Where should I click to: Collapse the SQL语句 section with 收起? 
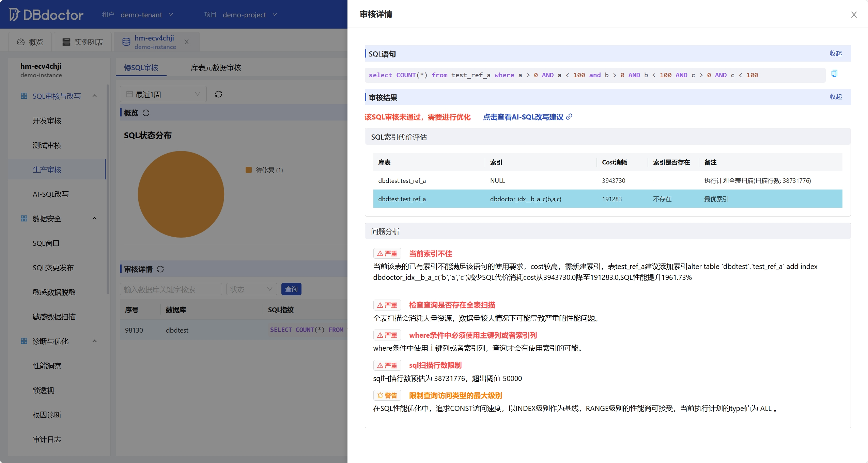pyautogui.click(x=835, y=53)
